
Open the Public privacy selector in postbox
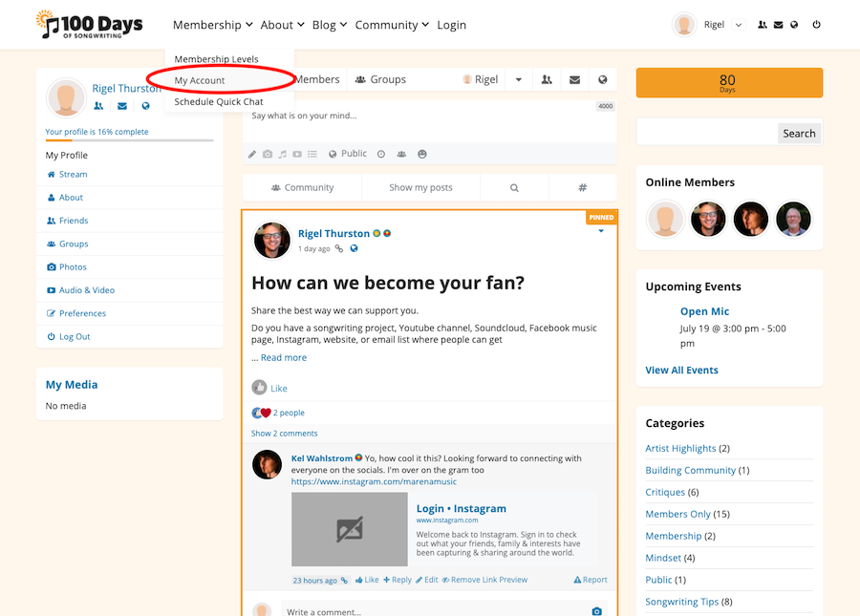click(348, 154)
